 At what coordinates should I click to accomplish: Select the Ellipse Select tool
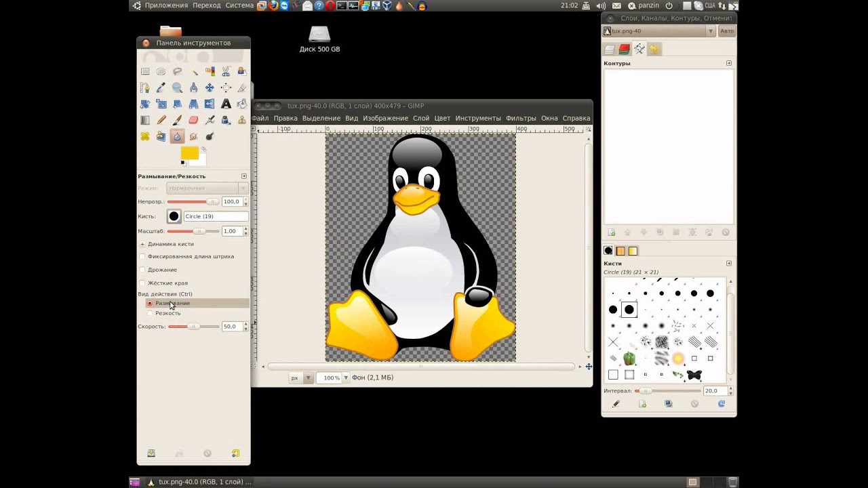point(161,71)
